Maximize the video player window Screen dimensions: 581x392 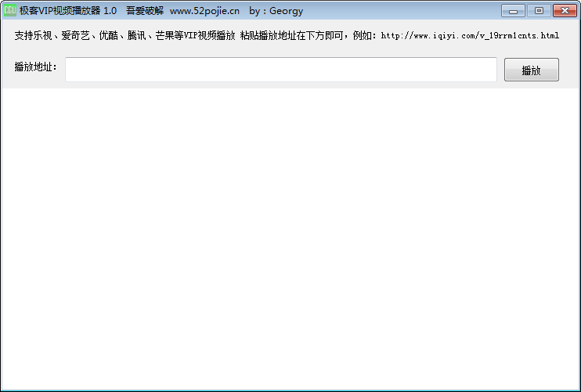pos(539,11)
